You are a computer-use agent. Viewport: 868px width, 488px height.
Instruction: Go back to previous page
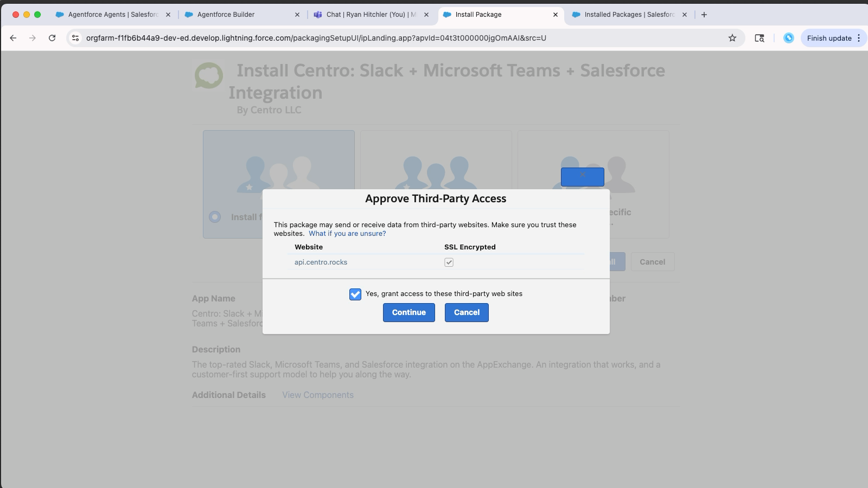tap(13, 38)
